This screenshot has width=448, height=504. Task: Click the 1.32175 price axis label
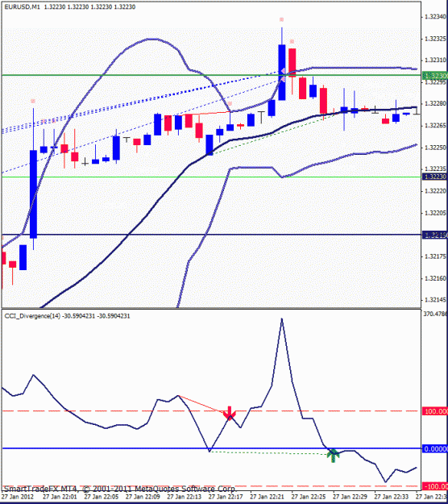[x=435, y=256]
